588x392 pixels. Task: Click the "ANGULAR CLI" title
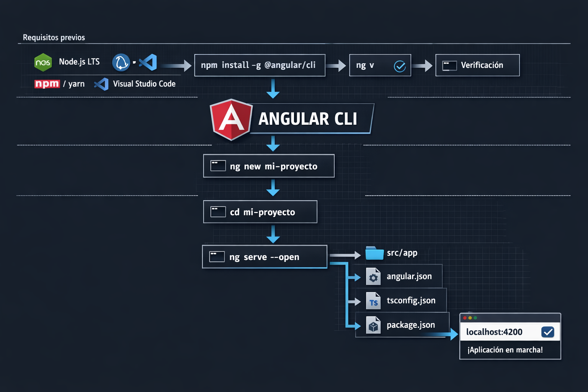pyautogui.click(x=308, y=119)
